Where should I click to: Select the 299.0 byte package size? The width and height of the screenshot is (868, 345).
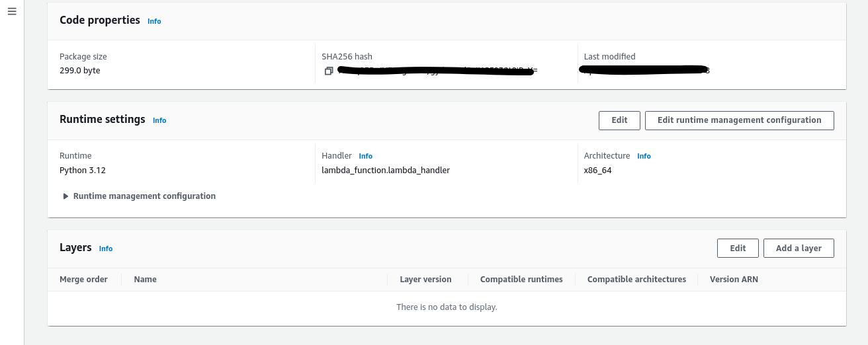[x=79, y=71]
